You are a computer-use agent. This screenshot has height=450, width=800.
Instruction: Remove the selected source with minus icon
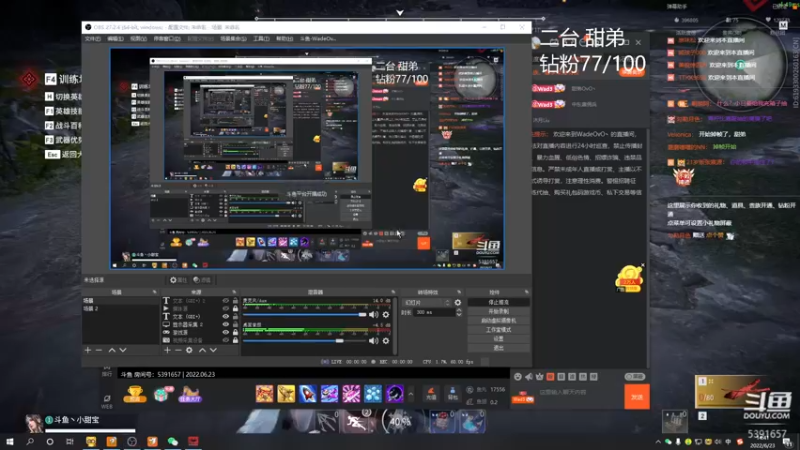click(178, 350)
